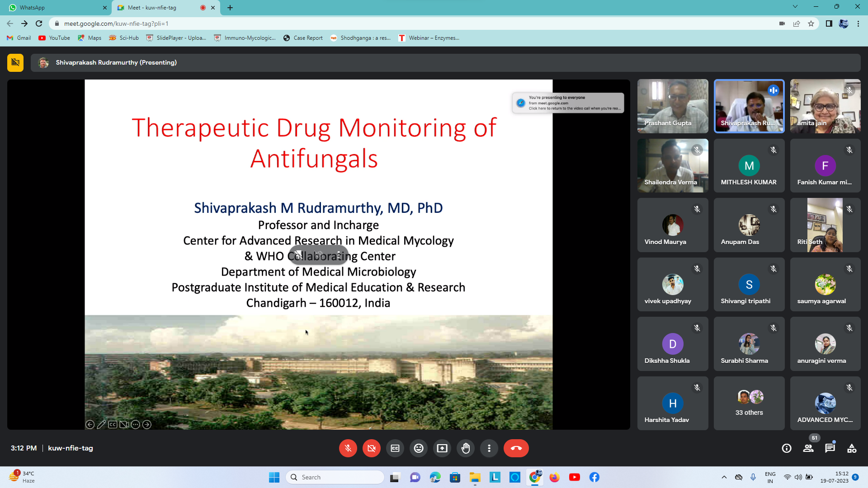The image size is (868, 488).
Task: Open the emoji reactions button
Action: (x=419, y=448)
